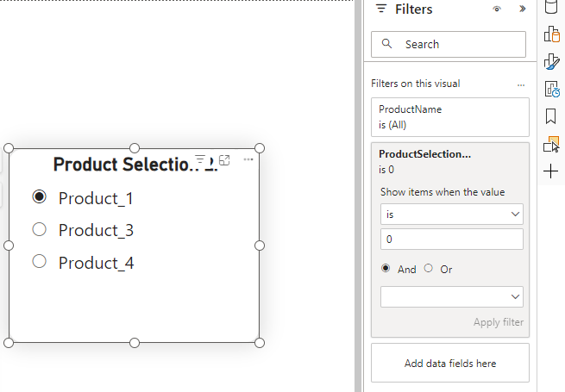Viewport: 565px width, 392px height.
Task: Hide the Filters pane with eye icon
Action: click(497, 9)
